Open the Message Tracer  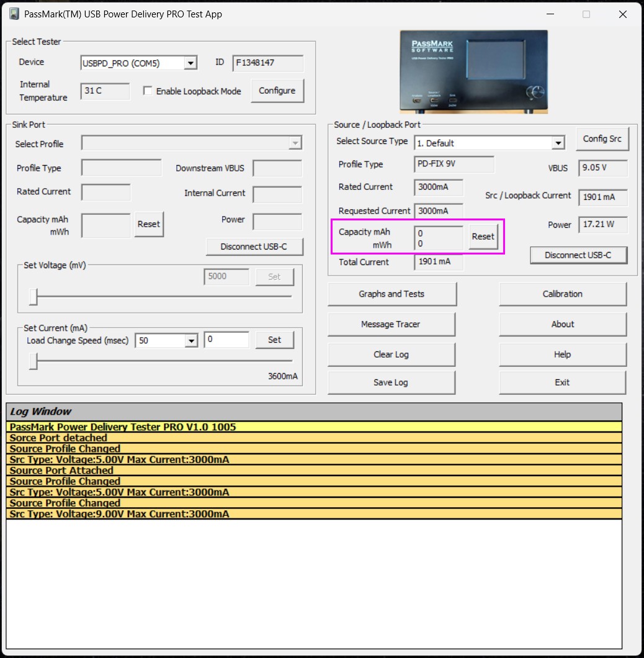pyautogui.click(x=391, y=325)
